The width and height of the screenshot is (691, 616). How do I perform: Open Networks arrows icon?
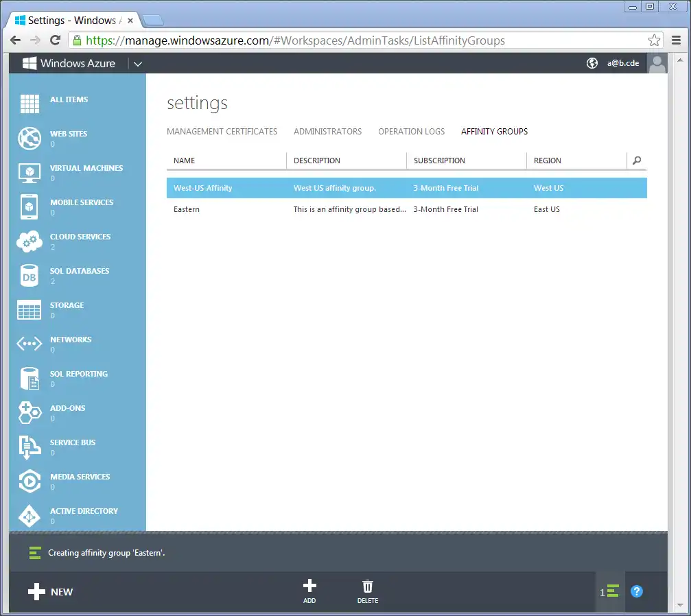(30, 344)
